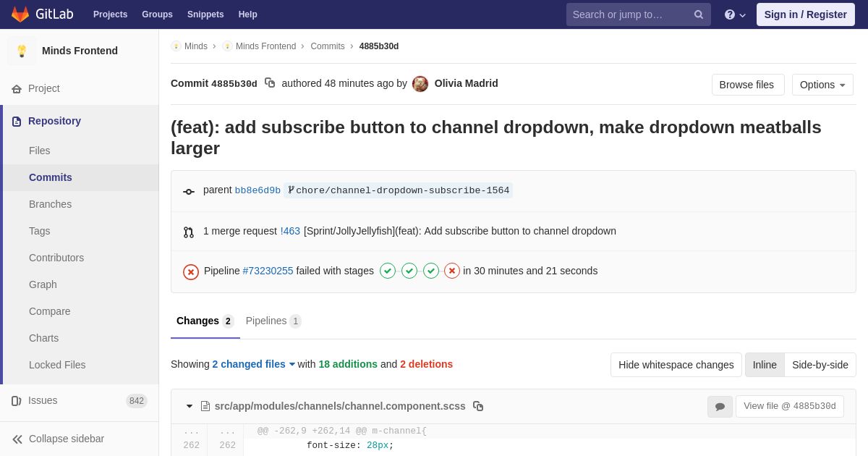868x456 pixels.
Task: Select the Changes tab
Action: tap(205, 321)
